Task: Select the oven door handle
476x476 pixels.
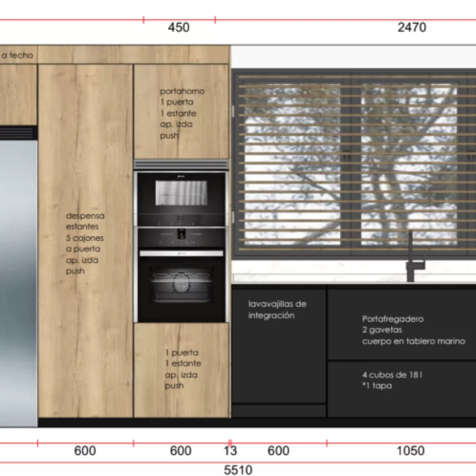Action: tap(180, 253)
